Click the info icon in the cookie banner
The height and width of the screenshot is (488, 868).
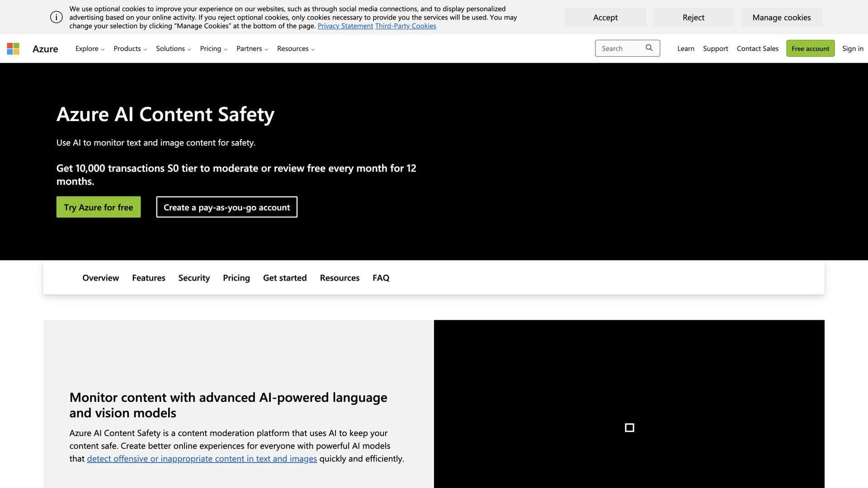click(x=56, y=17)
